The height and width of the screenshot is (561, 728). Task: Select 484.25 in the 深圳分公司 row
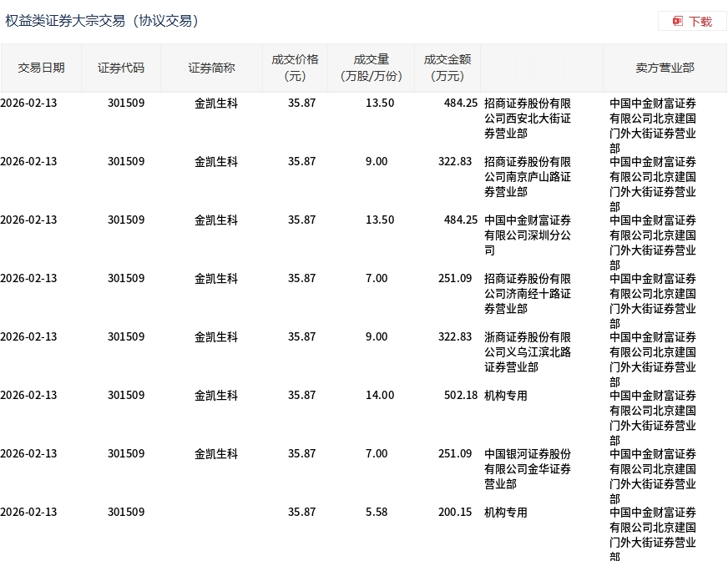click(461, 220)
